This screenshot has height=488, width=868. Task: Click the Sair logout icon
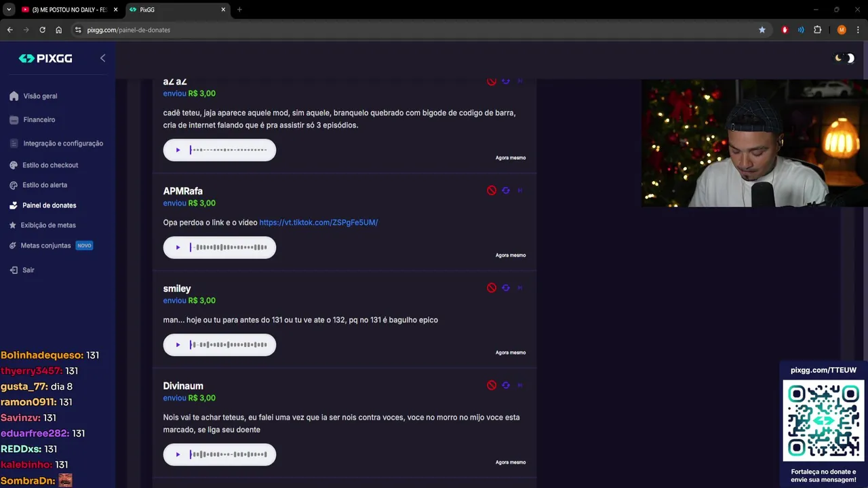14,270
